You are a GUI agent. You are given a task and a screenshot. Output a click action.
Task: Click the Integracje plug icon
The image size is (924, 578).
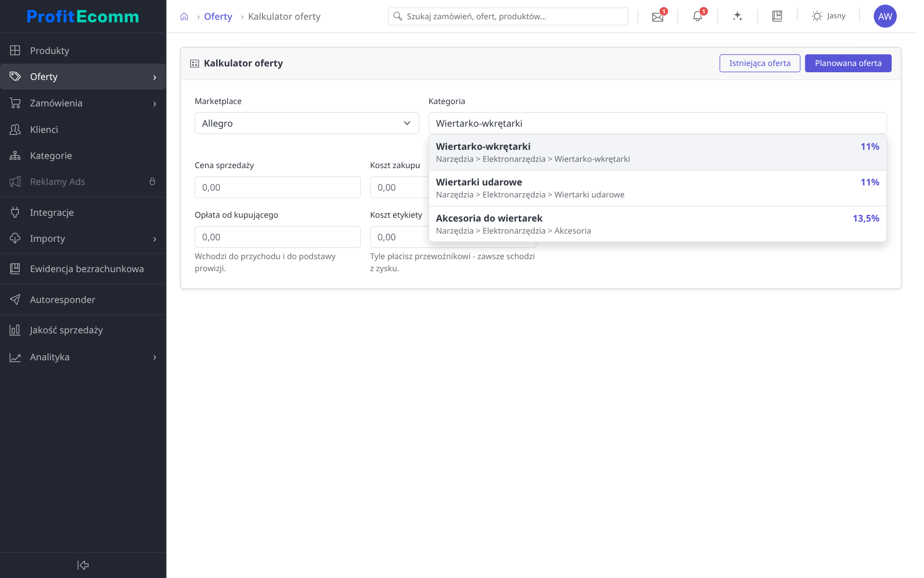tap(15, 212)
